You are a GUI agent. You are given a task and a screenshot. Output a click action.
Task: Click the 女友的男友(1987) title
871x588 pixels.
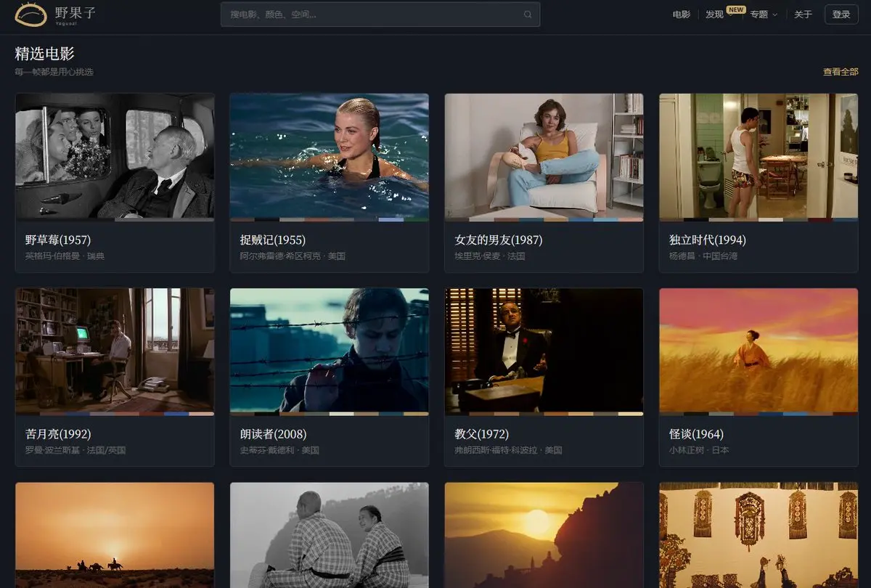[499, 240]
